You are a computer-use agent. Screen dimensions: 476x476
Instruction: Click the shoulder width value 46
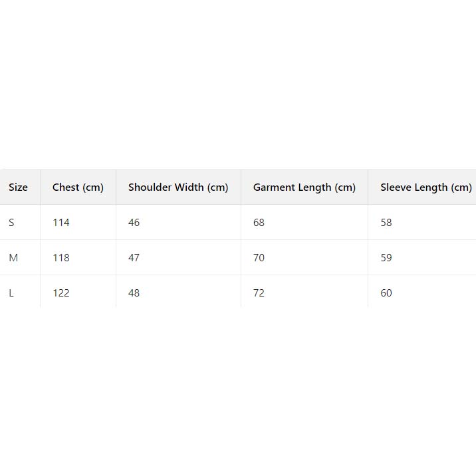pyautogui.click(x=134, y=223)
